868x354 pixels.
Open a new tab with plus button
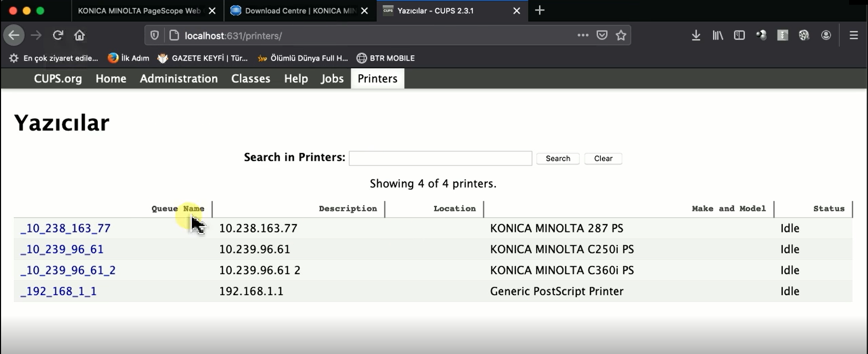(539, 11)
